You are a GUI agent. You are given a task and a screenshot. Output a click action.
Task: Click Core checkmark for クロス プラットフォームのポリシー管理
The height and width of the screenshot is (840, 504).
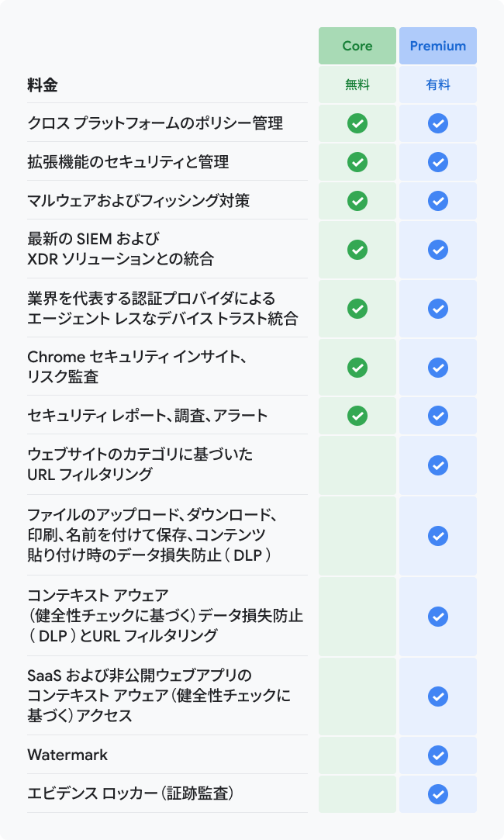[x=357, y=123]
